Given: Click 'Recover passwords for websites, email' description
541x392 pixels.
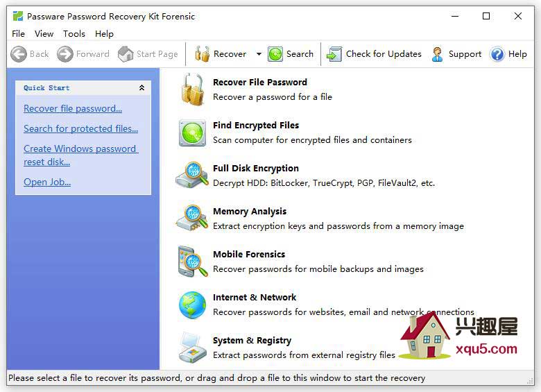Looking at the screenshot, I should pyautogui.click(x=343, y=312).
